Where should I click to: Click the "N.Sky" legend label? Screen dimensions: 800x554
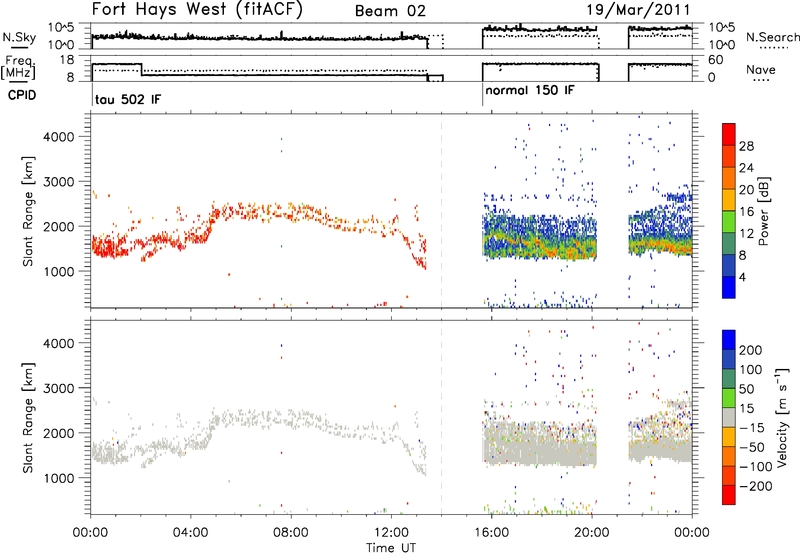coord(19,37)
